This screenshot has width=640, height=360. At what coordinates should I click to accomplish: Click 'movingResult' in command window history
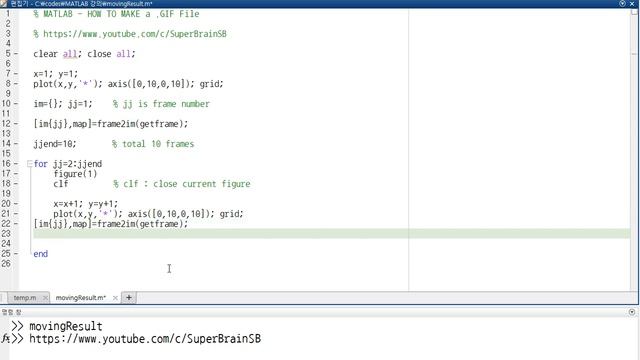pos(66,326)
